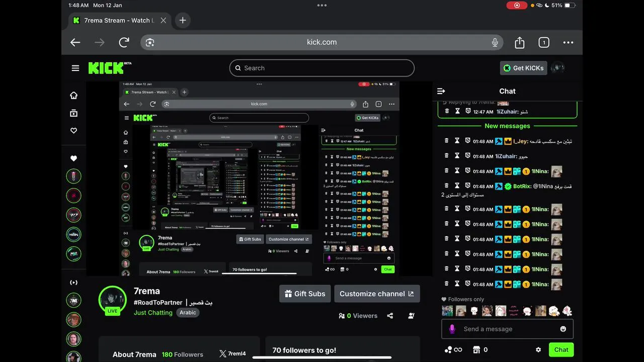Delete 1iZuhair's 01:48 AM message with trash icon
644x362 pixels.
(x=446, y=156)
